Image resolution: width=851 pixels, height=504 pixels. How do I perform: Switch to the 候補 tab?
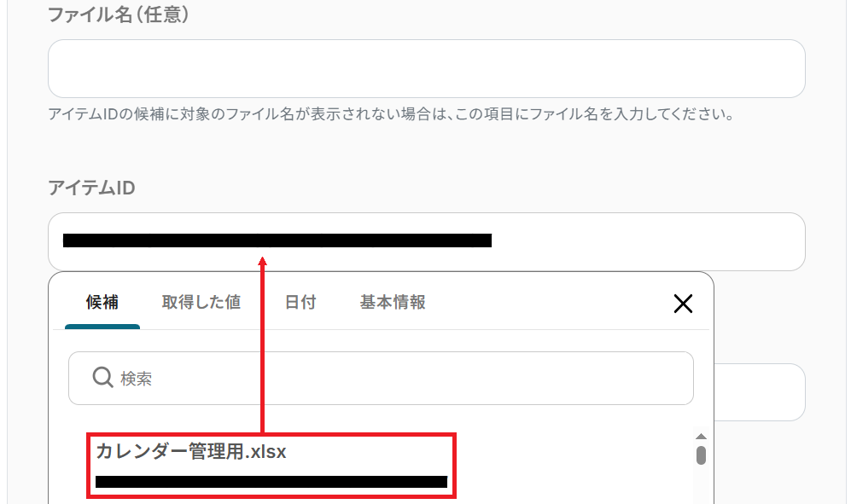(102, 302)
